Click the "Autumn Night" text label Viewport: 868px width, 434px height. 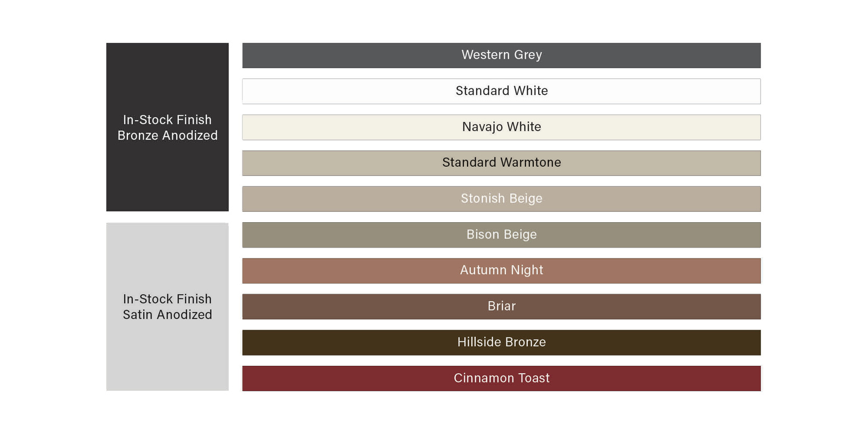(501, 270)
